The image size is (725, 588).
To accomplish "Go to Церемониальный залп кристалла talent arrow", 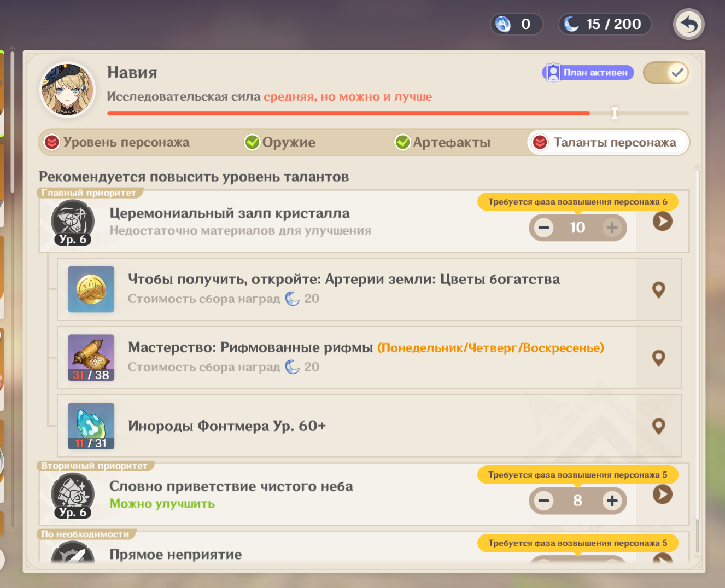I will tap(662, 222).
